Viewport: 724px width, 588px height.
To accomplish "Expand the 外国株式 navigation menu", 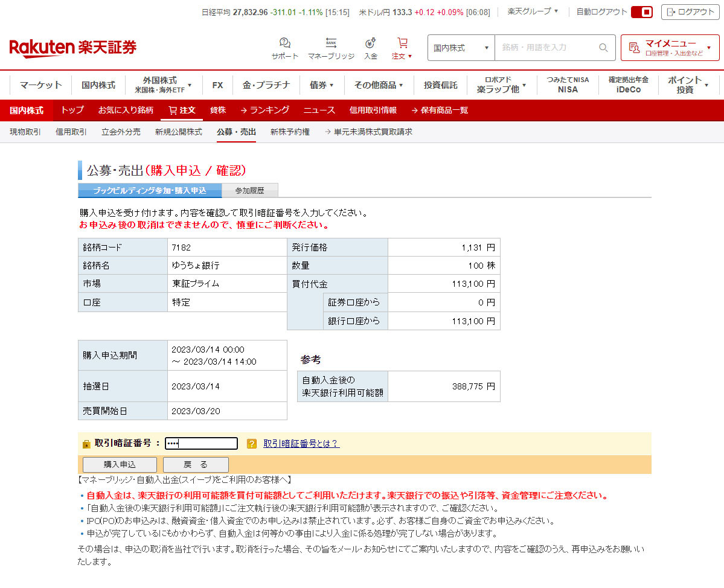I will point(163,85).
